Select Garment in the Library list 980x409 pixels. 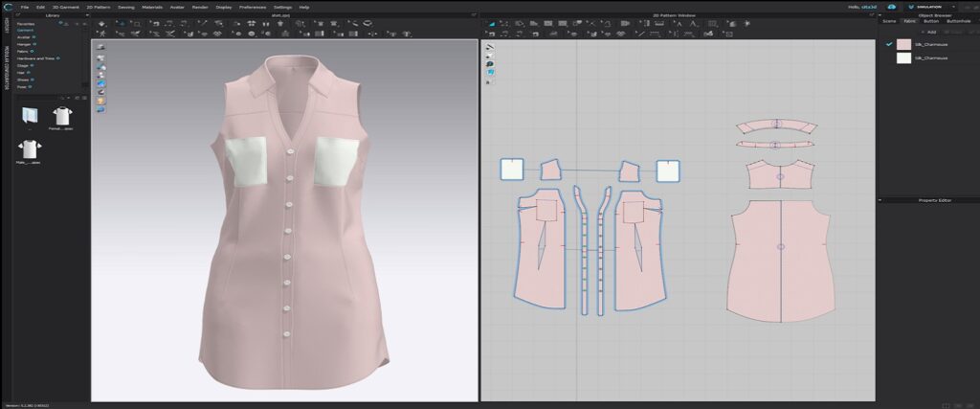[24, 30]
